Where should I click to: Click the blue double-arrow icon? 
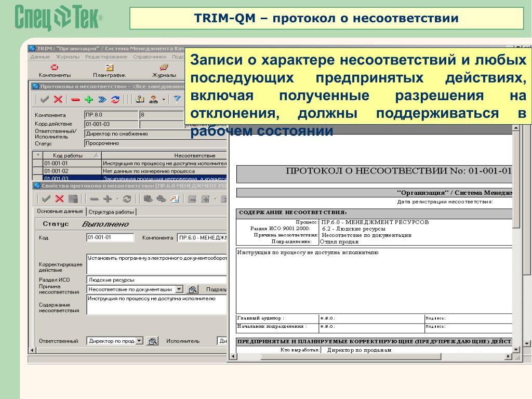pos(102,99)
